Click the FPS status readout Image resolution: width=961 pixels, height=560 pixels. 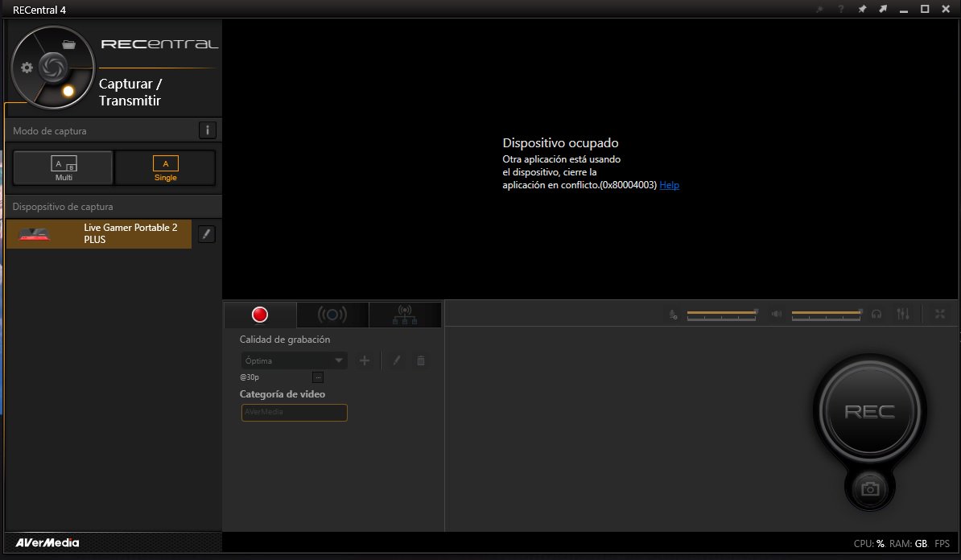[x=942, y=543]
